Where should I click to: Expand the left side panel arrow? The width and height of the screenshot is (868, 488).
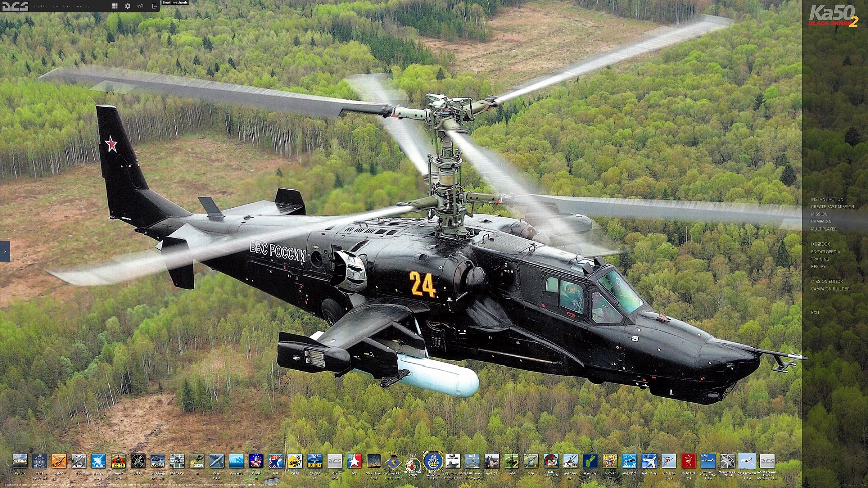click(x=5, y=251)
